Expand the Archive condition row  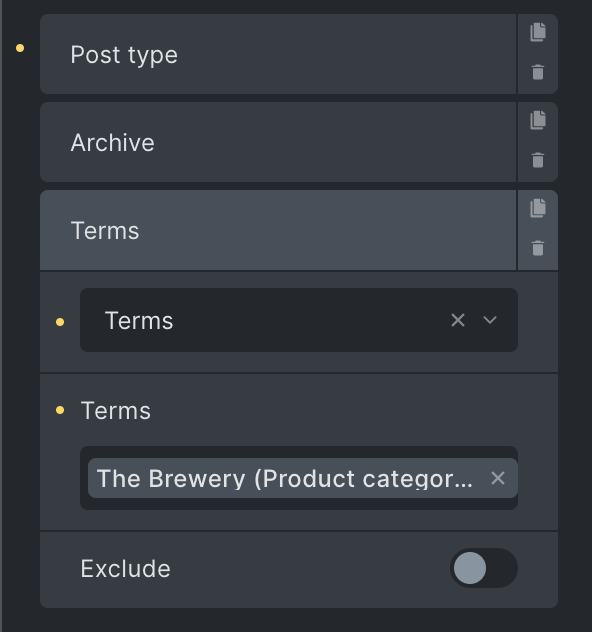pyautogui.click(x=278, y=142)
